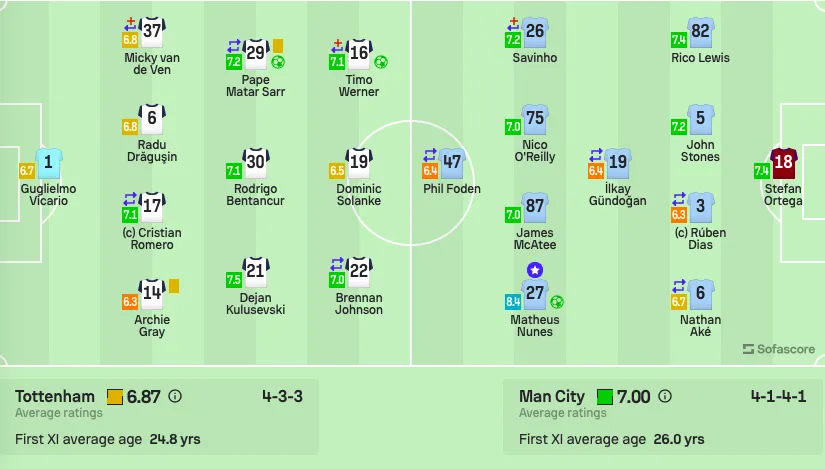Viewport: 825px width, 469px height.
Task: Click the goal ball icon beside Timo Werner
Action: point(381,63)
